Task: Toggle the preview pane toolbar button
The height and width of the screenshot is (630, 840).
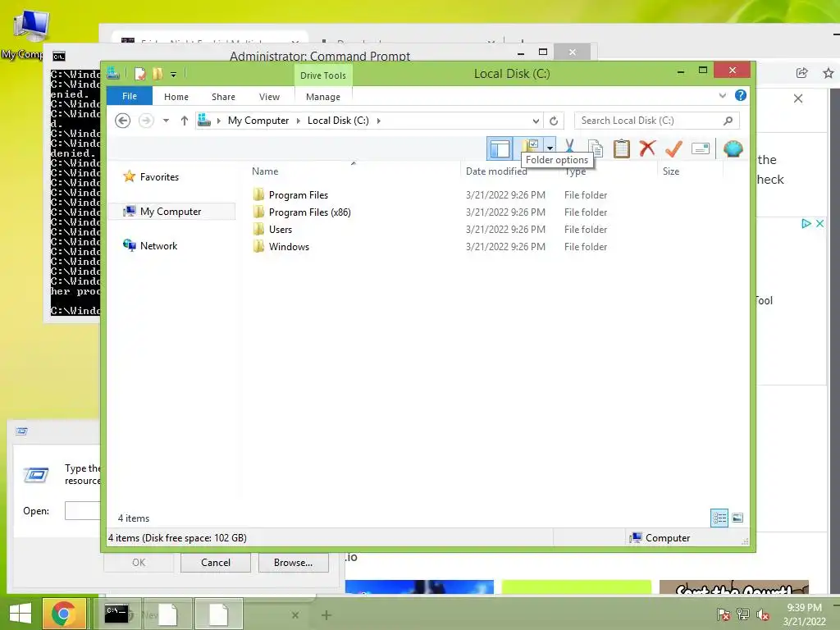Action: [x=500, y=148]
